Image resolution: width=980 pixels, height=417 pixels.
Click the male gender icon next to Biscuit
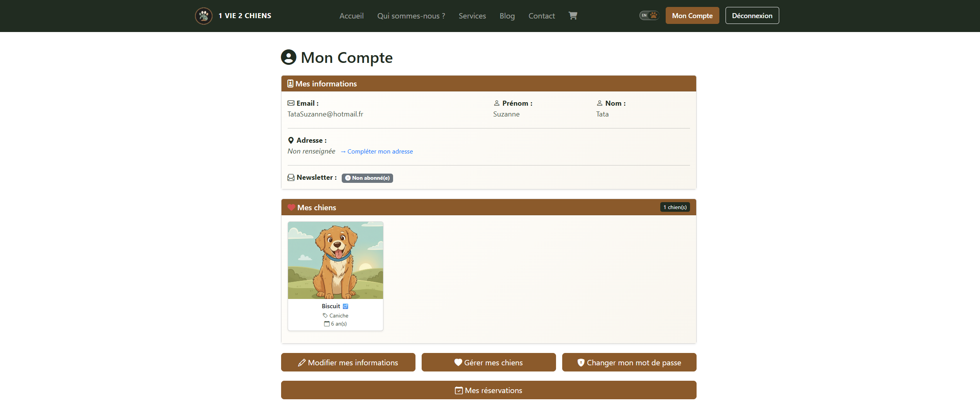coord(345,306)
